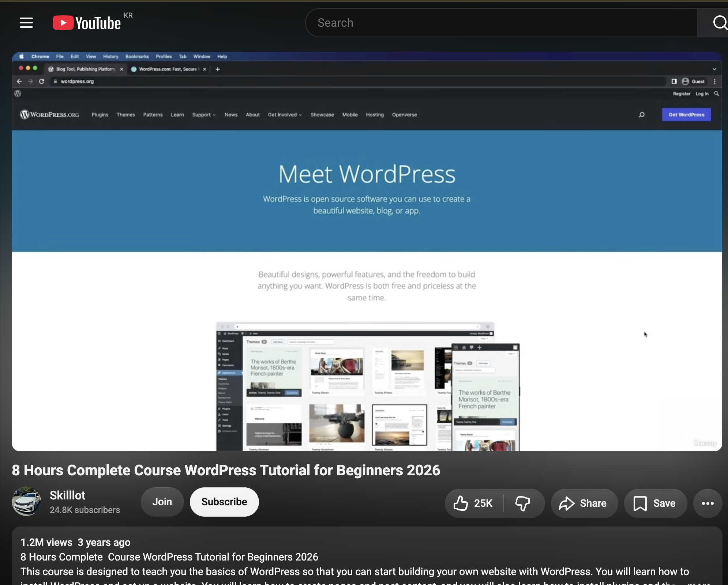Viewport: 728px width, 585px height.
Task: Click the Log In link on wordpress.org
Action: [702, 94]
